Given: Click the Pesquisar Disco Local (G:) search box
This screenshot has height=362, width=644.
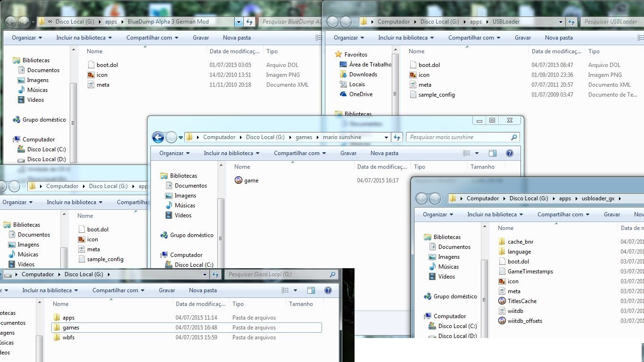Looking at the screenshot, I should (281, 274).
